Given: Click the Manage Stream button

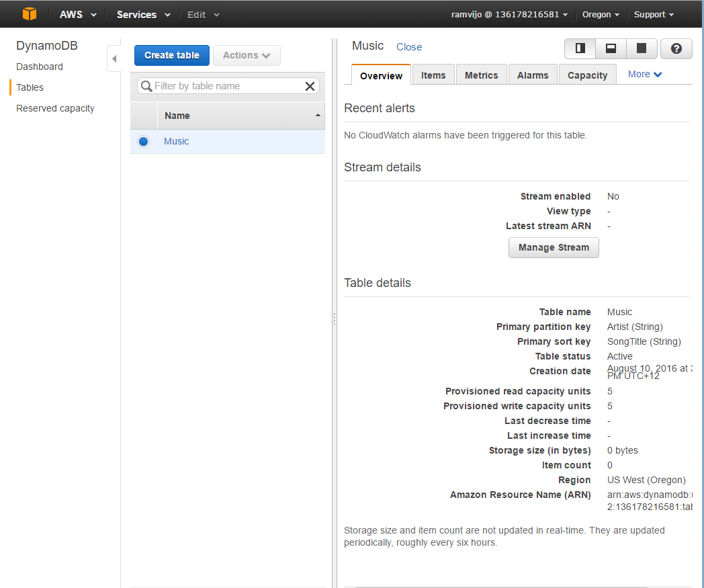Looking at the screenshot, I should pyautogui.click(x=554, y=247).
